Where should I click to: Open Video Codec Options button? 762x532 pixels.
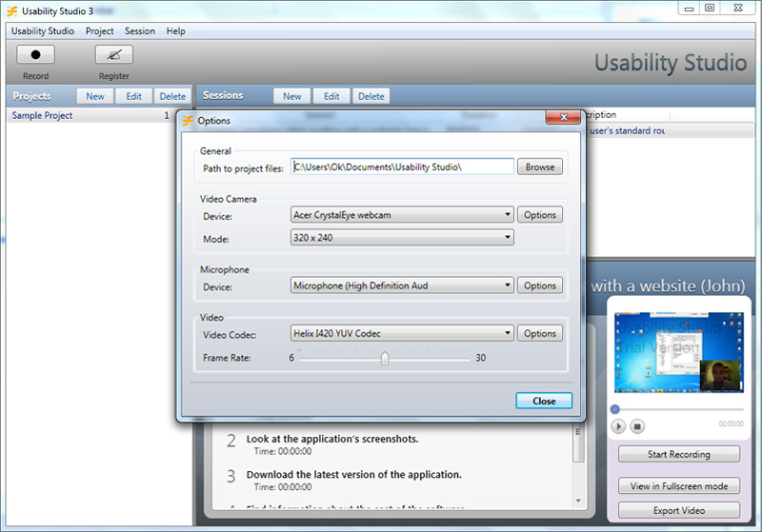(x=540, y=333)
